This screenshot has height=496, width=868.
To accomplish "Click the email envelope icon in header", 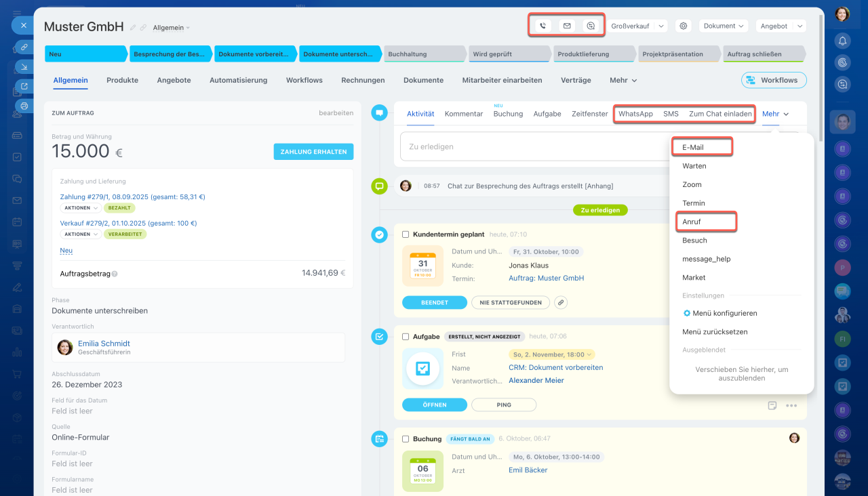I will pyautogui.click(x=567, y=26).
